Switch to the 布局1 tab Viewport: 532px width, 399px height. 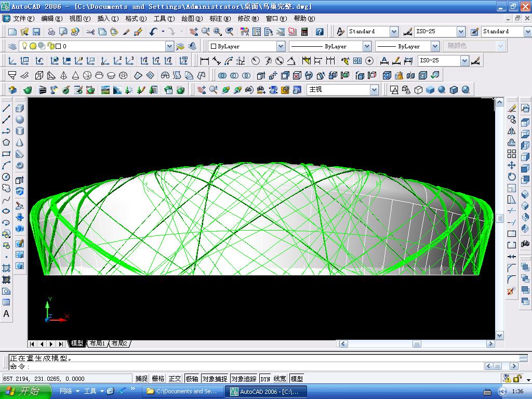tap(98, 343)
